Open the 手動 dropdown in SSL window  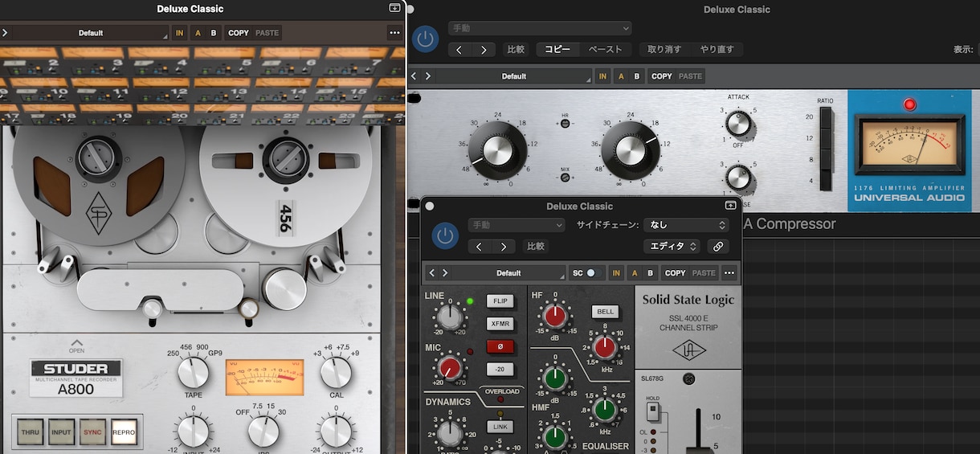[517, 225]
